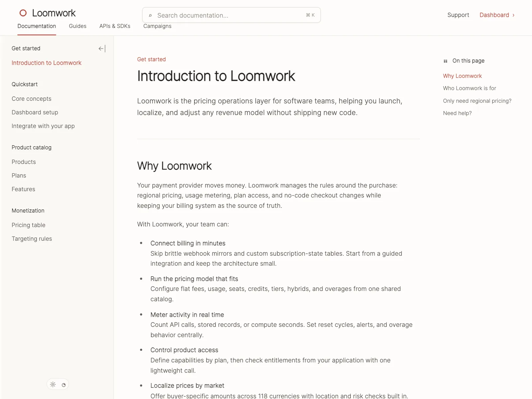Switch to dark theme moon icon
Image resolution: width=532 pixels, height=399 pixels.
pyautogui.click(x=64, y=385)
